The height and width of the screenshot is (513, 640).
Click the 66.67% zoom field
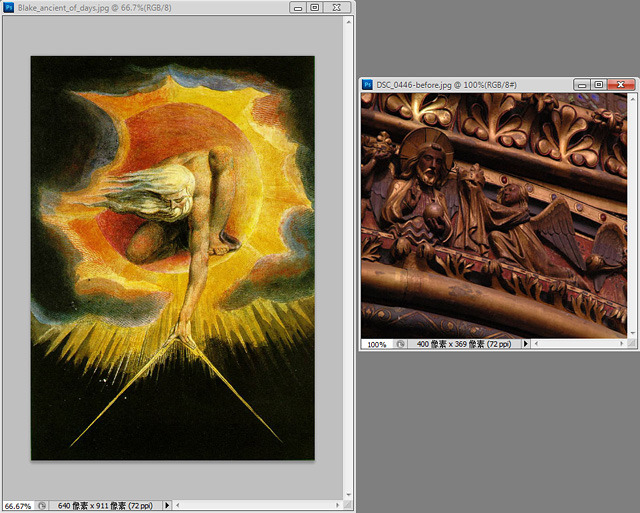point(18,506)
